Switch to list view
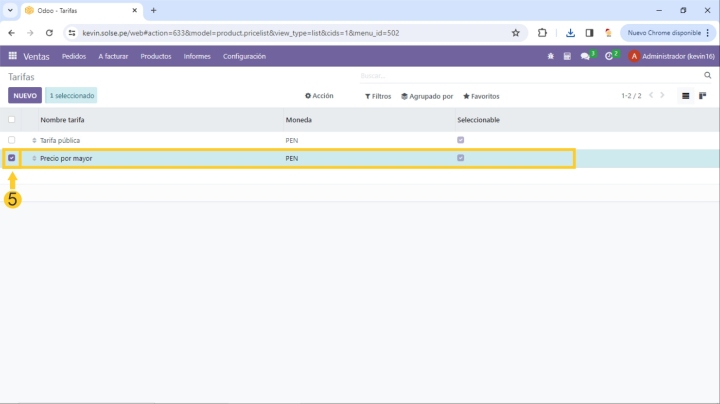Viewport: 720px width, 404px height. point(686,96)
